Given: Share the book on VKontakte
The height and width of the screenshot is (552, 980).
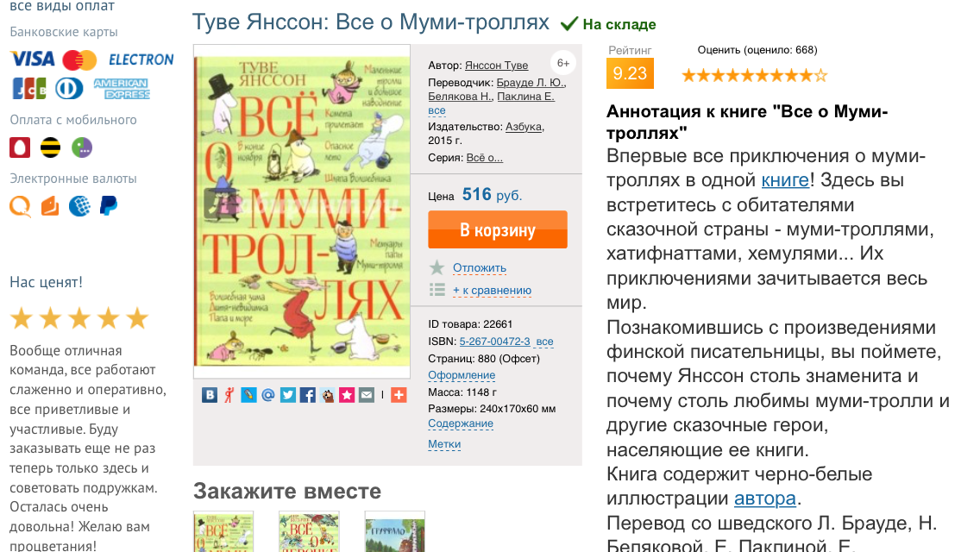Looking at the screenshot, I should tap(210, 395).
